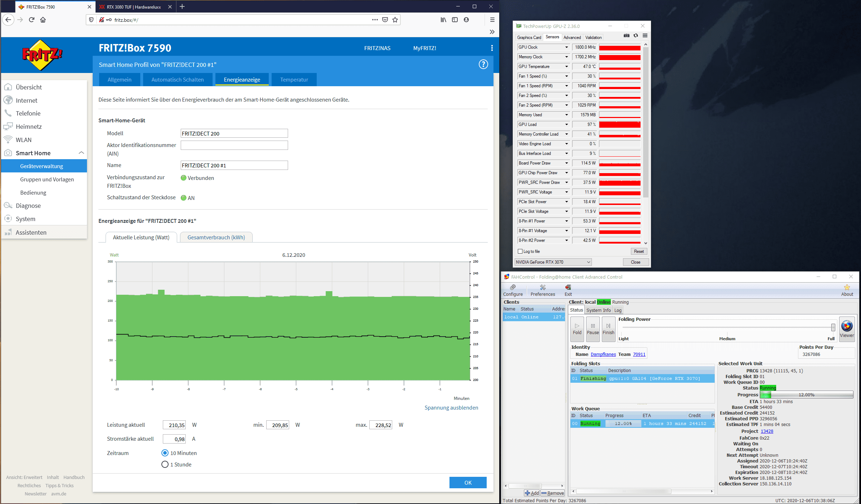Viewport: 861px width, 504px height.
Task: Open Fan 1 Speed (RPM) dropdown
Action: tap(566, 86)
